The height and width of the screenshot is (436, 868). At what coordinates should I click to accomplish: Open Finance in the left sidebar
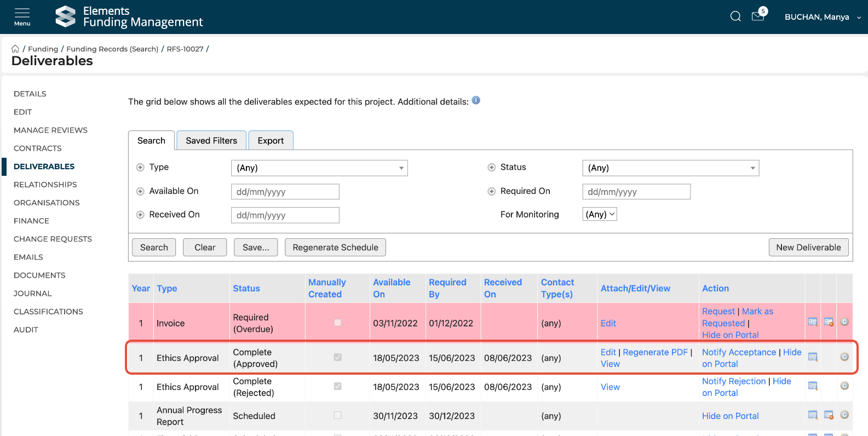31,221
